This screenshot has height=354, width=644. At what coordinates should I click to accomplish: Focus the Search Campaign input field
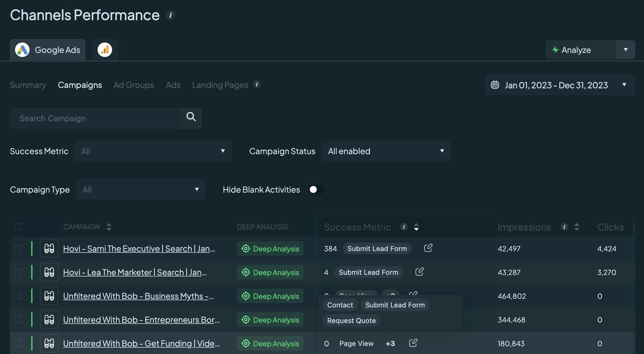(95, 118)
